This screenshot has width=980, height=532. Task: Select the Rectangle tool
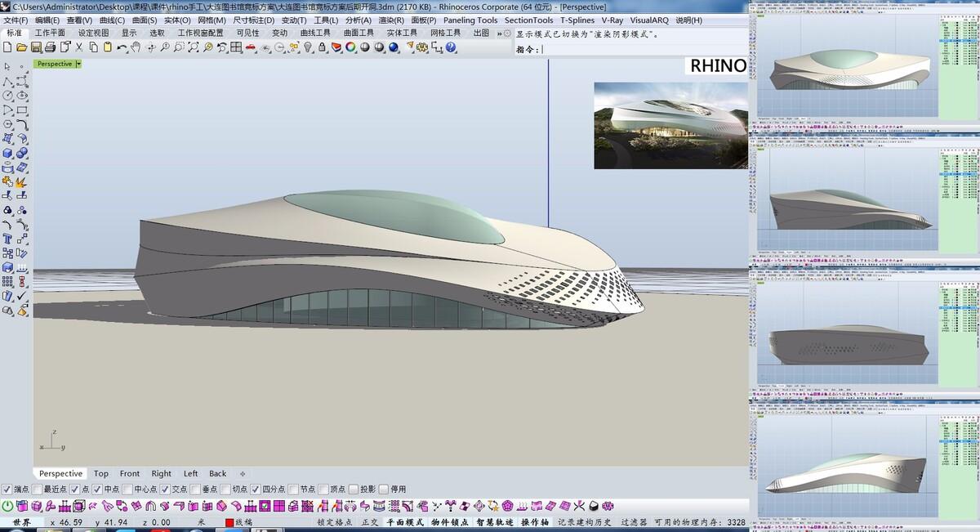[22, 110]
